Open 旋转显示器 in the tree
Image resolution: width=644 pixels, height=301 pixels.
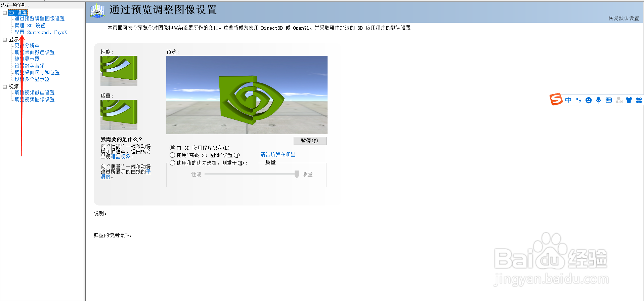click(27, 59)
